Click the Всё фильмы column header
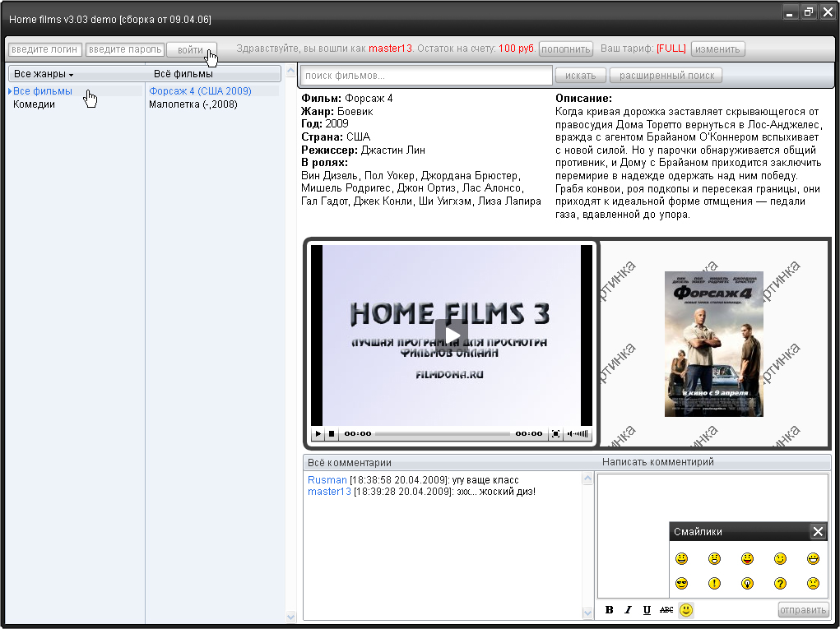 click(183, 74)
